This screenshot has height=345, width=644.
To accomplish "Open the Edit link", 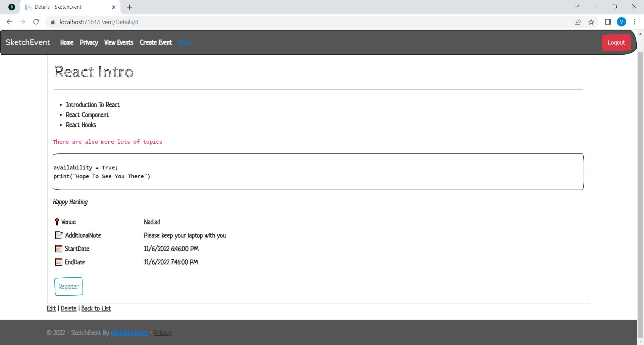I will pos(51,308).
